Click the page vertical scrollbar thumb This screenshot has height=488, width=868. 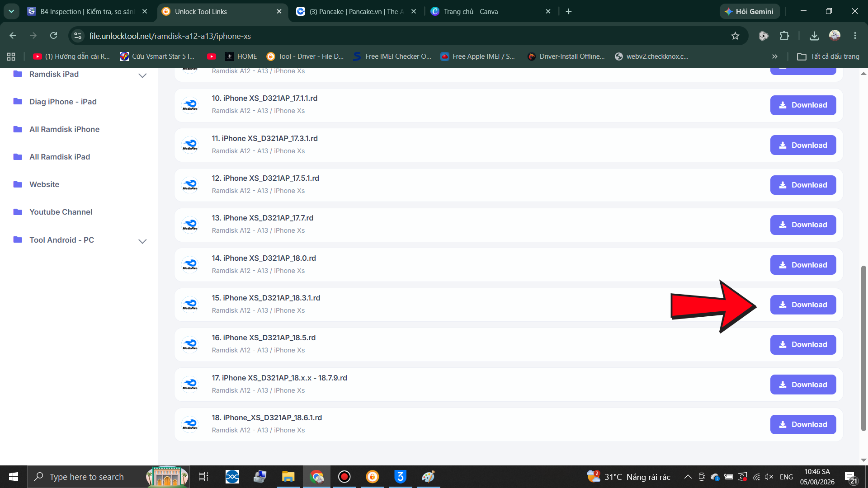click(x=863, y=348)
